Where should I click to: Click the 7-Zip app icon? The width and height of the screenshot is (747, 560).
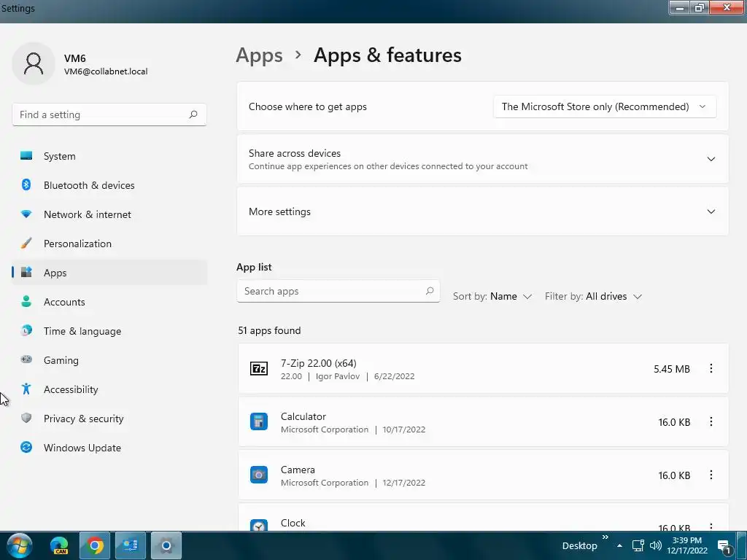259,368
